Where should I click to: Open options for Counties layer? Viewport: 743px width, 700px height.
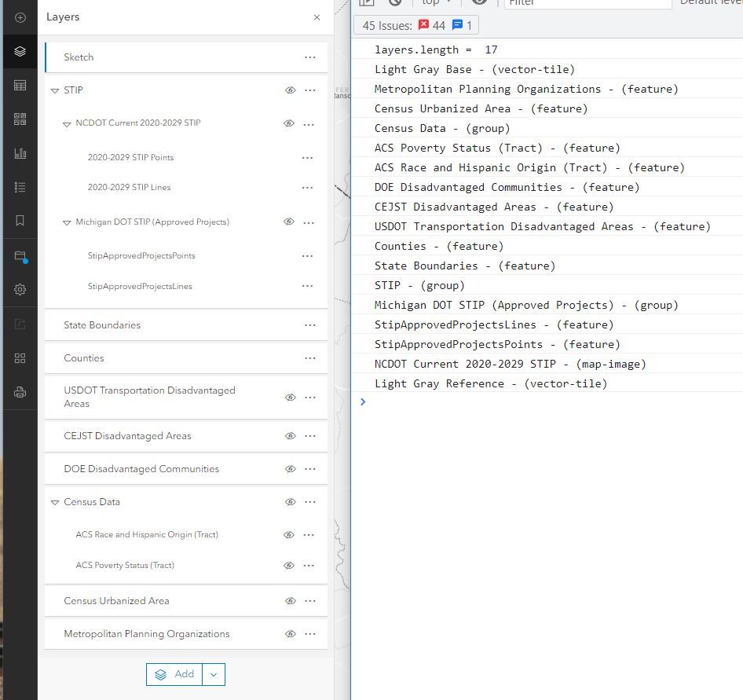(x=310, y=357)
